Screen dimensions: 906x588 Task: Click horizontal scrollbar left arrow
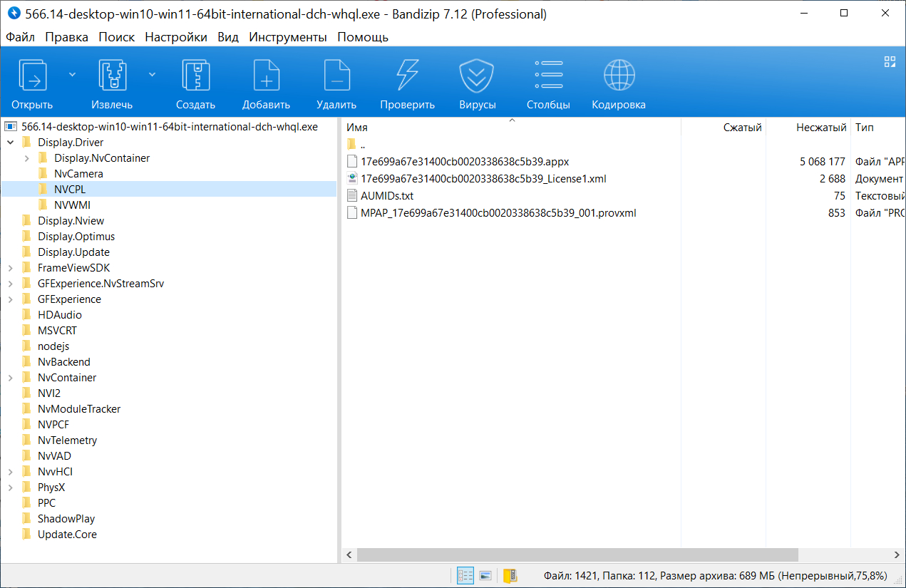(349, 555)
